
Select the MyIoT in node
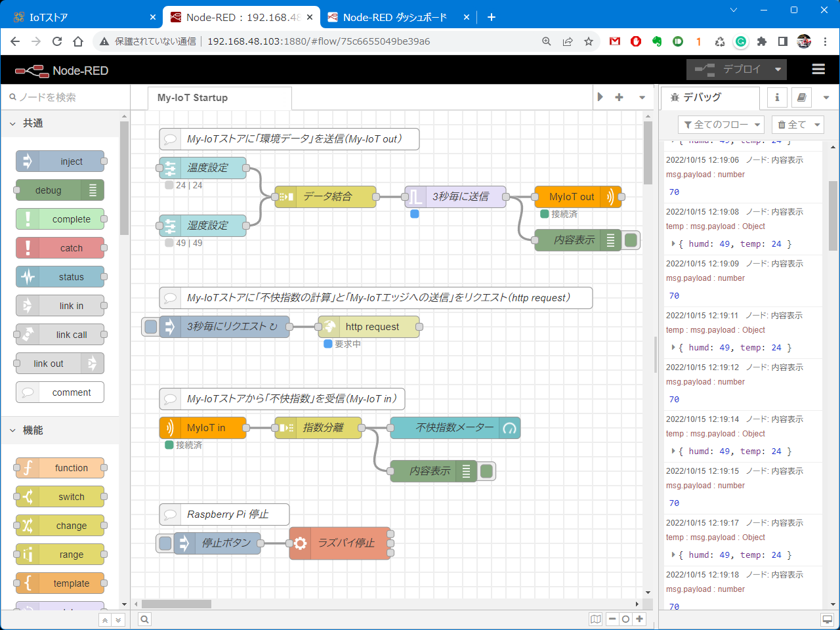click(203, 428)
